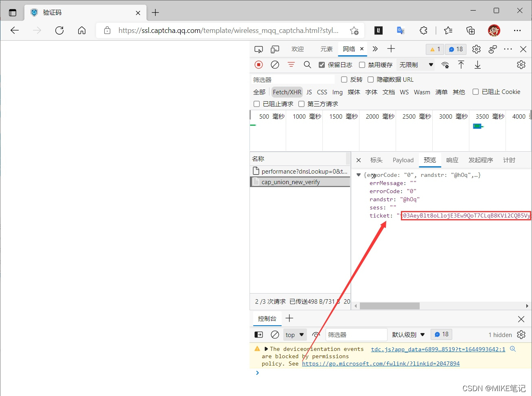Collapse the JSON response object triangle

[x=359, y=175]
